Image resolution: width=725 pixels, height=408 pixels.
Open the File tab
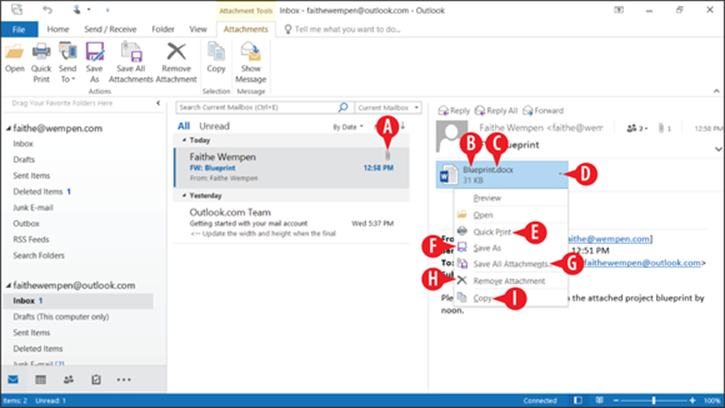[x=19, y=29]
